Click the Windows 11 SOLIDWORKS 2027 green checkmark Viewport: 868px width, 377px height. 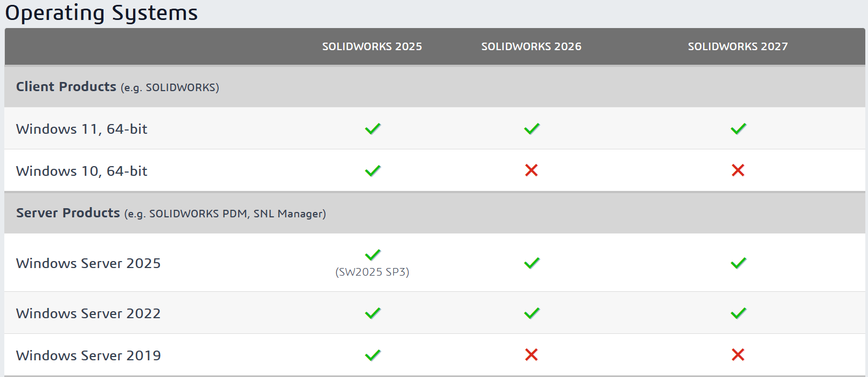pyautogui.click(x=738, y=129)
